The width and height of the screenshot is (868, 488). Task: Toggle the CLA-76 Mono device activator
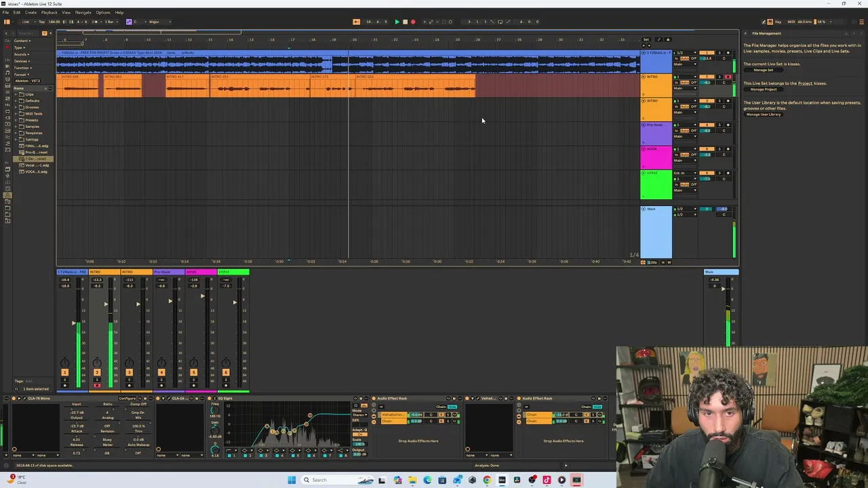point(14,399)
